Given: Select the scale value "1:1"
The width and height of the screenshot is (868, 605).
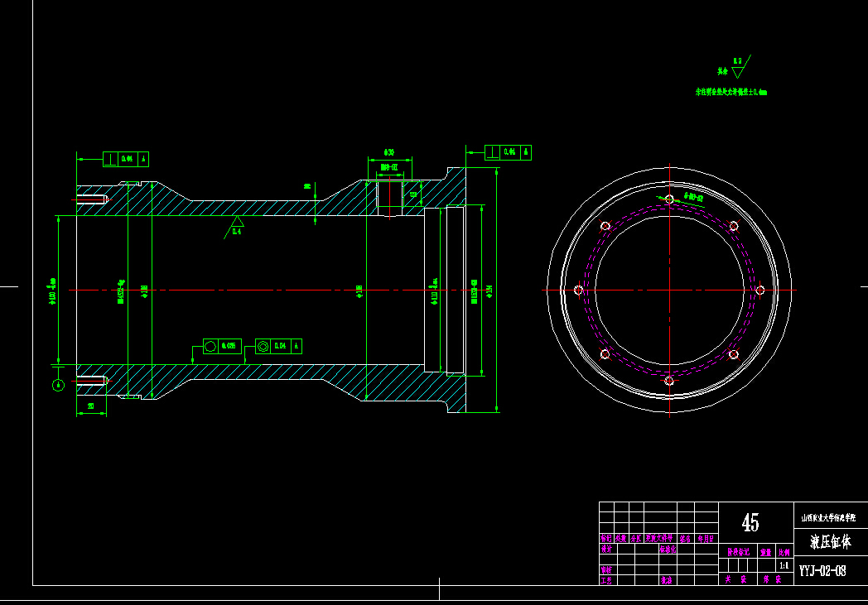Looking at the screenshot, I should point(784,565).
